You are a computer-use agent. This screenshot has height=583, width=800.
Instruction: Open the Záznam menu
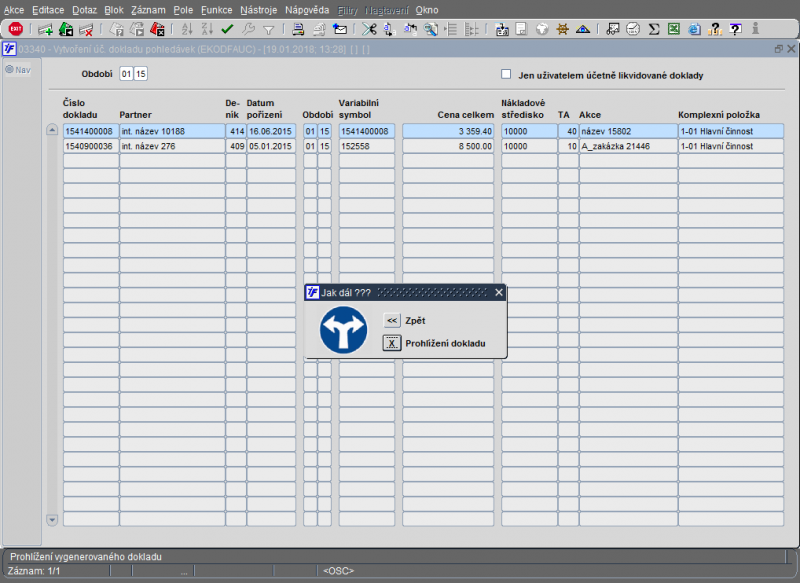point(148,9)
